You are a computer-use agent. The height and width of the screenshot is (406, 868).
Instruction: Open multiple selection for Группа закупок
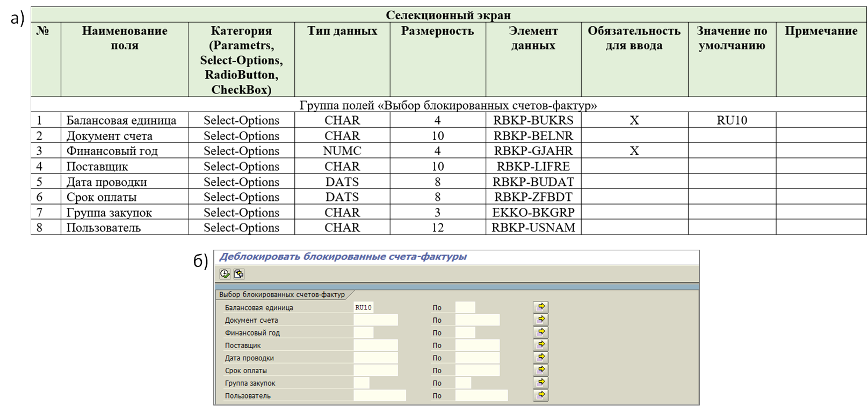pyautogui.click(x=541, y=383)
